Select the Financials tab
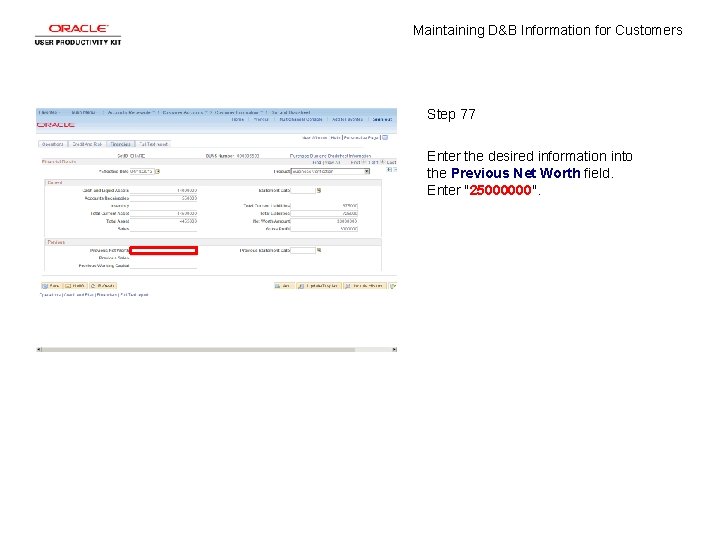The height and width of the screenshot is (540, 720). 121,144
